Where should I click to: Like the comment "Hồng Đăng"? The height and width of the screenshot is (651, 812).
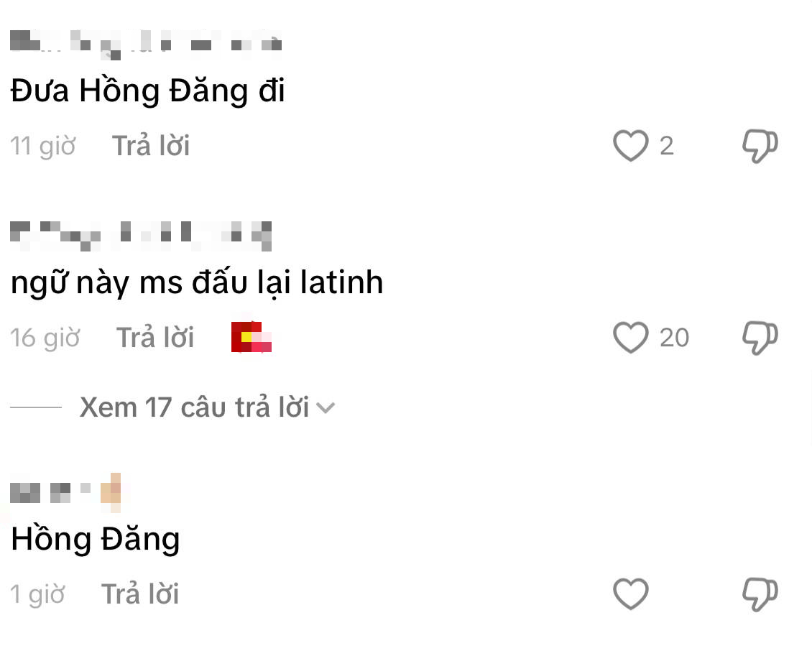click(x=630, y=594)
